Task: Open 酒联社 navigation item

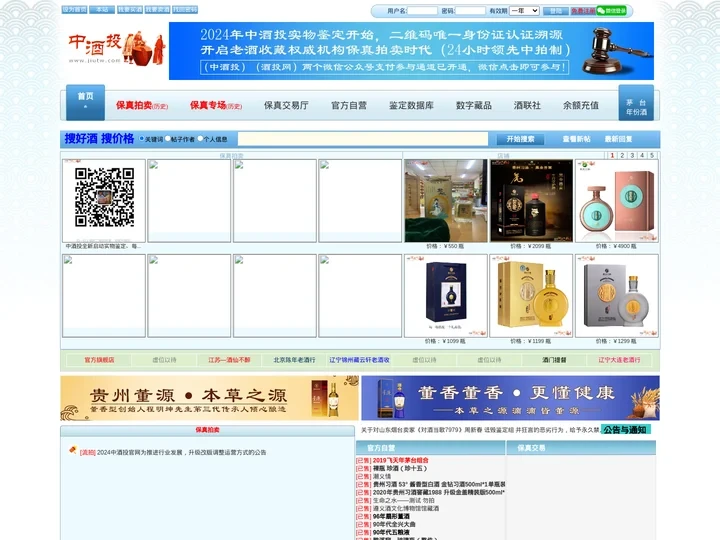Action: [527, 106]
